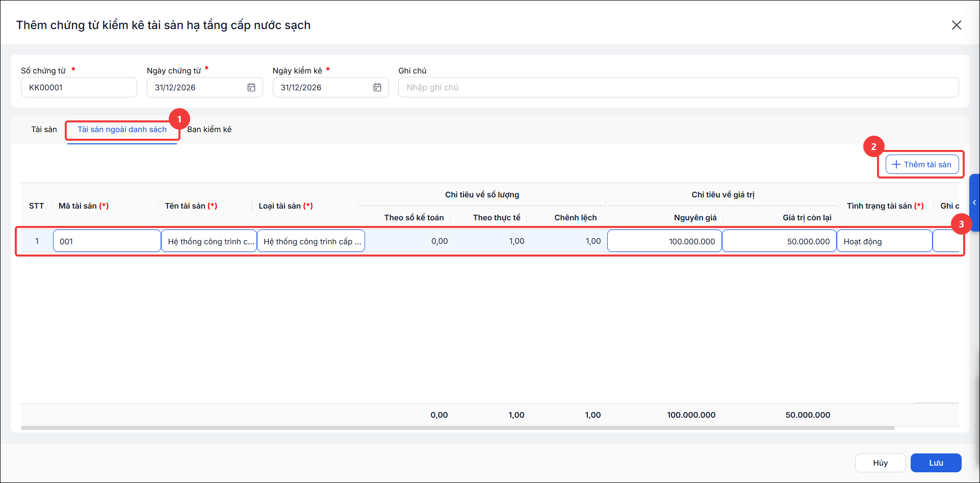Close the Thêm chứng từ kiểm kê dialog
The height and width of the screenshot is (483, 980).
(957, 25)
